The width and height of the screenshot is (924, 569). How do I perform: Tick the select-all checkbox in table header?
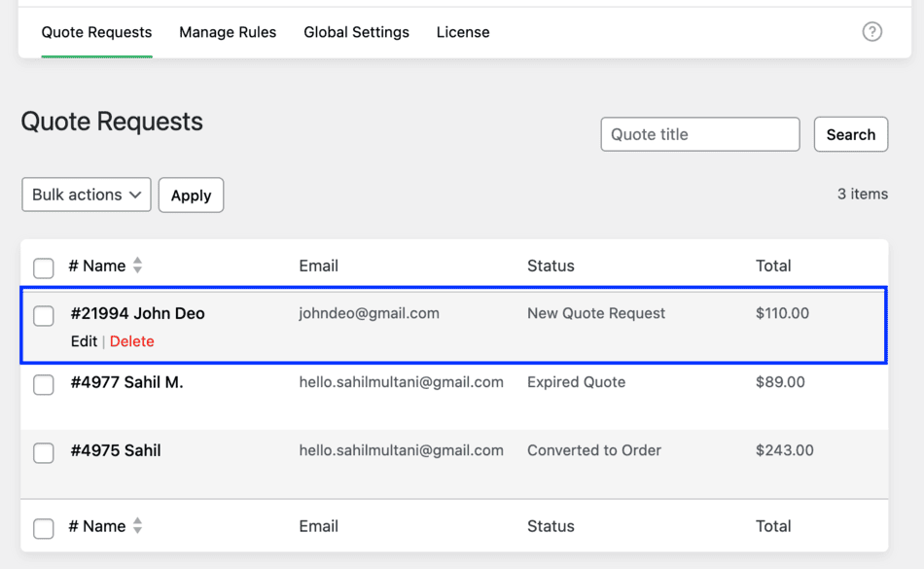point(44,268)
